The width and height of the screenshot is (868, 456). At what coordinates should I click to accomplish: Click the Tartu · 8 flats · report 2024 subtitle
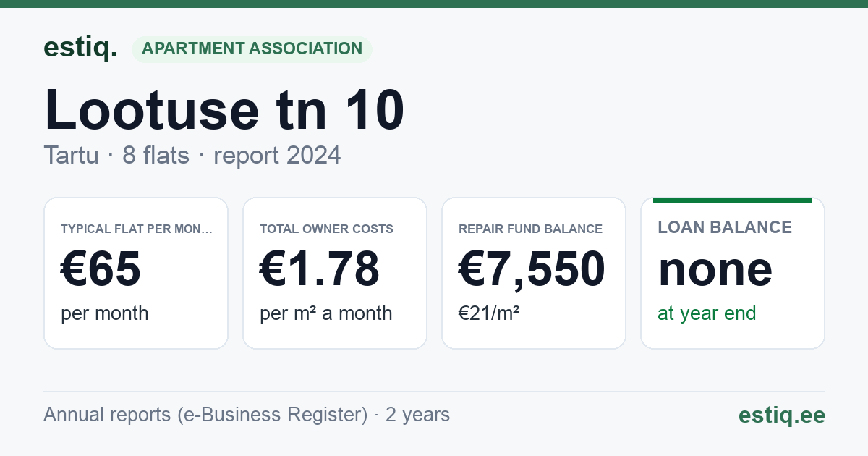coord(192,156)
